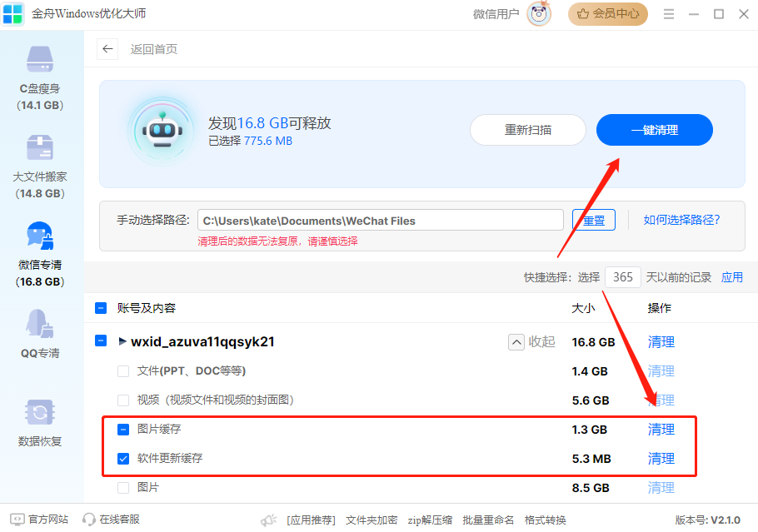This screenshot has width=758, height=532.
Task: Open the QQ专清 sidebar tool
Action: tap(41, 333)
